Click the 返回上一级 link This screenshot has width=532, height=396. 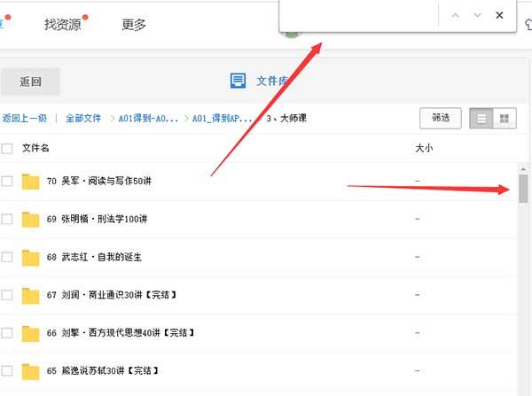pos(25,118)
